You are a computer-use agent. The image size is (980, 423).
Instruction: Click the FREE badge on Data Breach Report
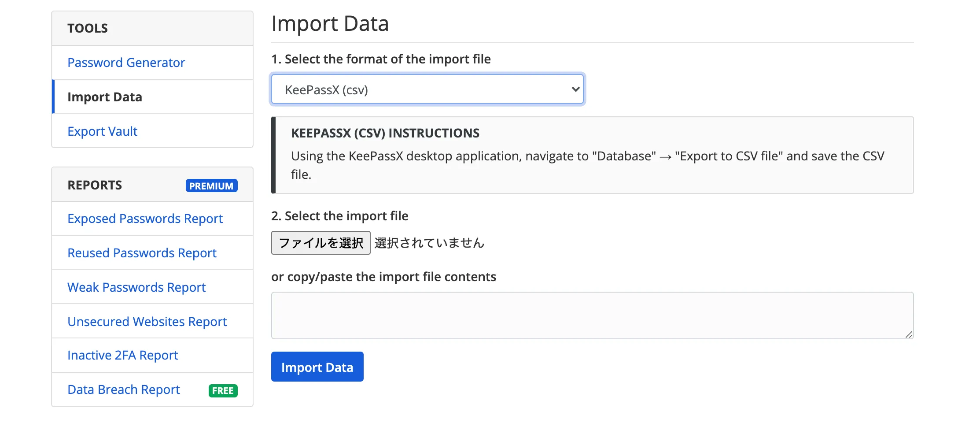coord(223,390)
